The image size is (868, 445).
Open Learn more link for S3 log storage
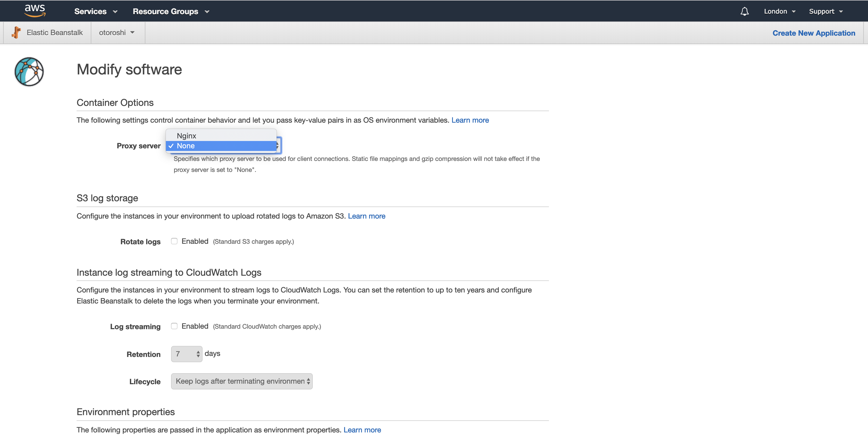[366, 216]
